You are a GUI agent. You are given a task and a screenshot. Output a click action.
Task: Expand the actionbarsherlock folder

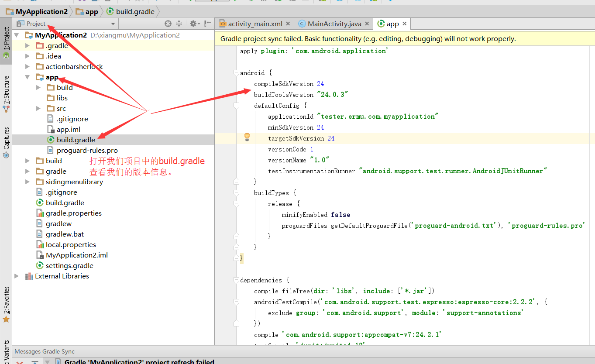(x=28, y=66)
